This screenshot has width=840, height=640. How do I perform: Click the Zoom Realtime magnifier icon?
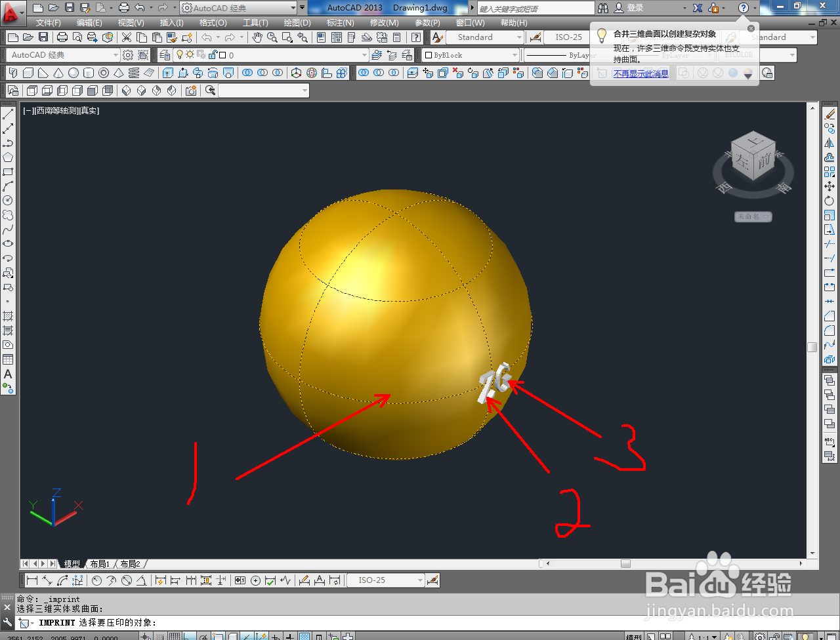pyautogui.click(x=272, y=37)
